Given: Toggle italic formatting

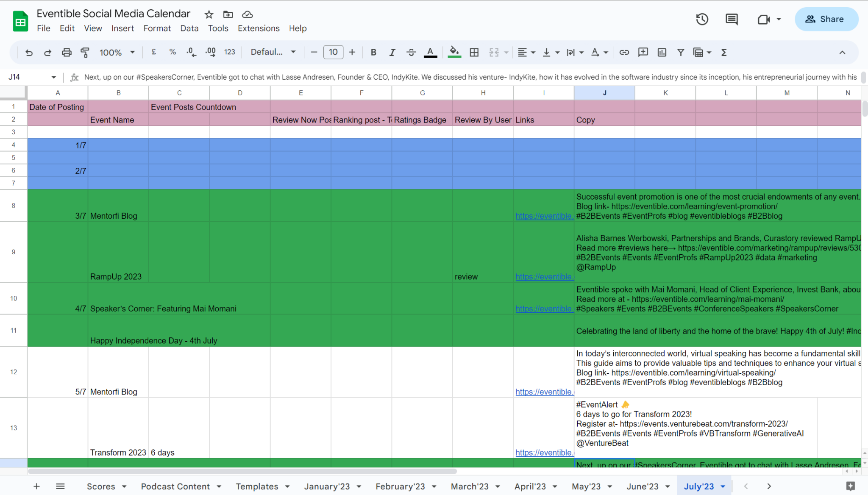Looking at the screenshot, I should (x=392, y=52).
